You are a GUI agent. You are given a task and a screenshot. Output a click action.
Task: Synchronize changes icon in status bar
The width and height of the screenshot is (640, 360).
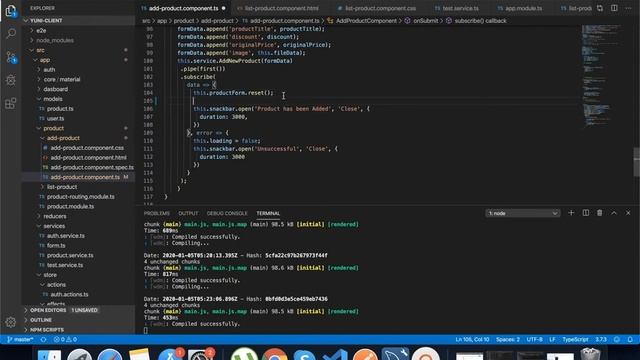[x=43, y=340]
